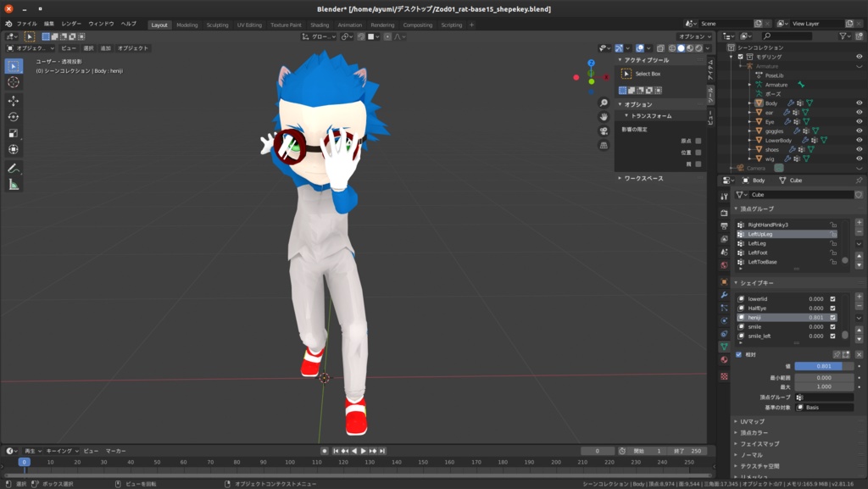Viewport: 868px width, 489px height.
Task: Click the 値 value slider showing 0.801
Action: coord(825,366)
